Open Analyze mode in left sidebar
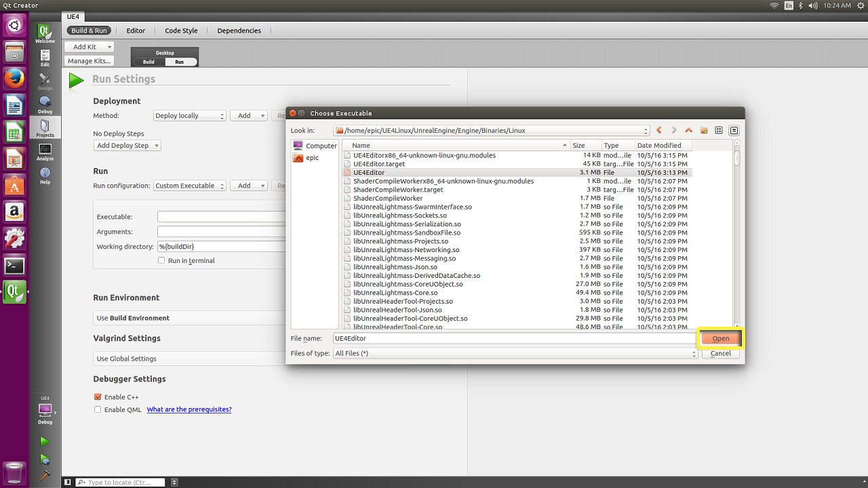This screenshot has height=488, width=868. pos(45,152)
